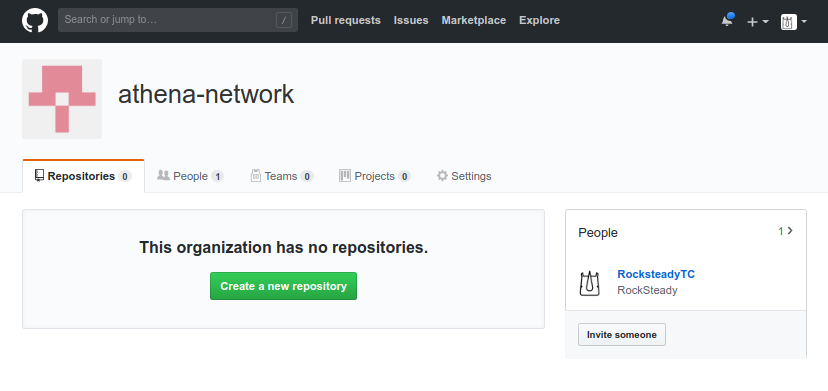Switch to the Teams tab

282,176
